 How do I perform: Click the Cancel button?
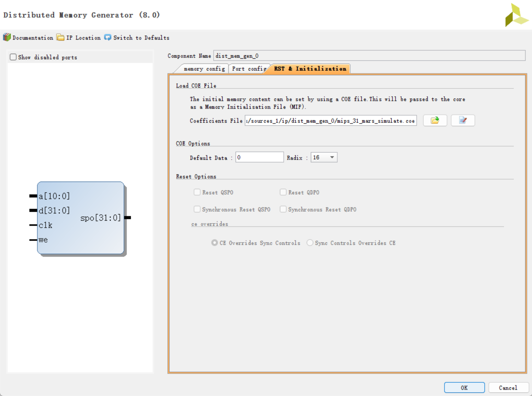508,387
